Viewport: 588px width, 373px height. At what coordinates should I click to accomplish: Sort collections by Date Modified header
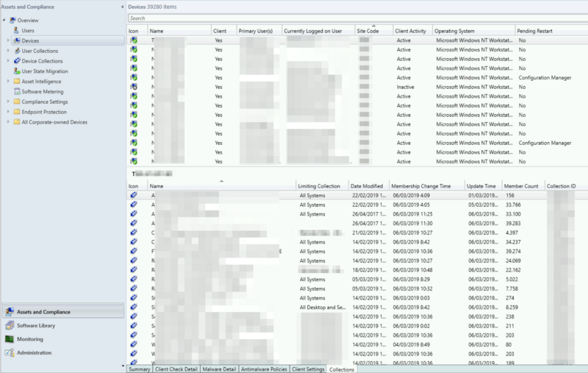pyautogui.click(x=369, y=185)
